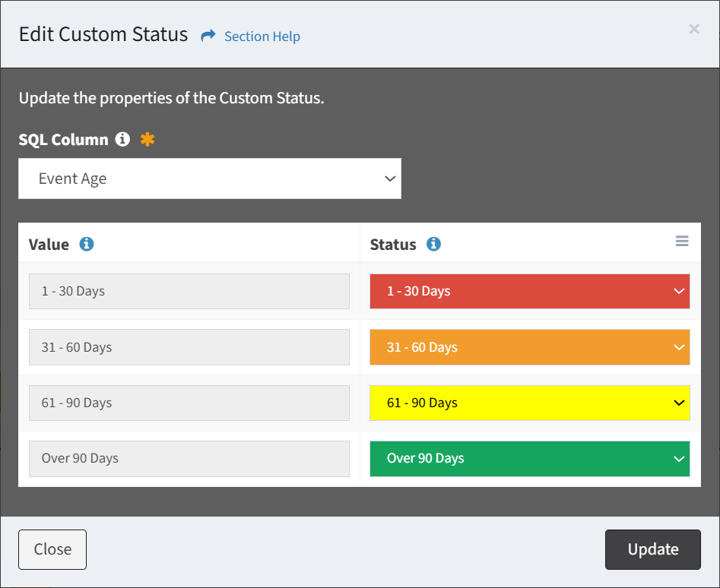Image resolution: width=720 pixels, height=588 pixels.
Task: Close the dialog with the X icon
Action: coord(694,29)
